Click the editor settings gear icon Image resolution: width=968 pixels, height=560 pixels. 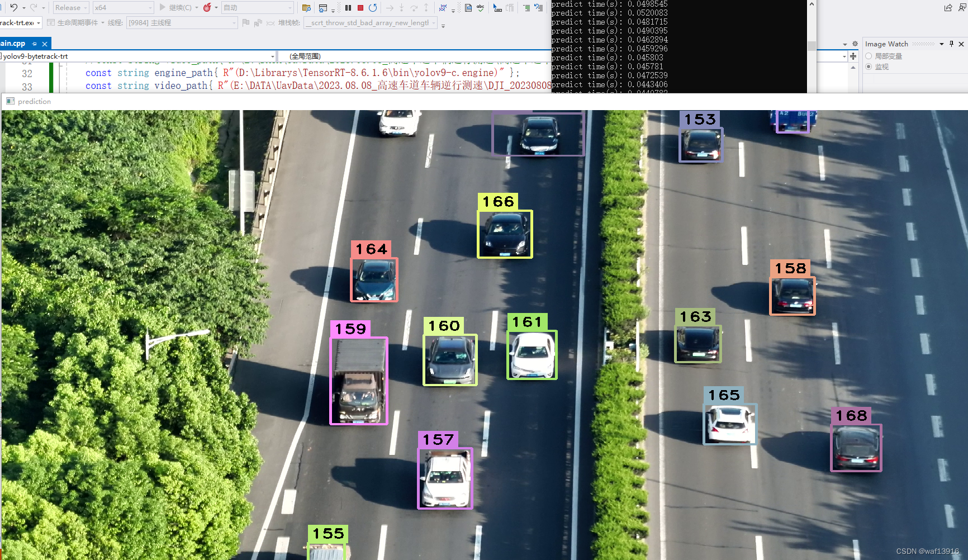855,44
